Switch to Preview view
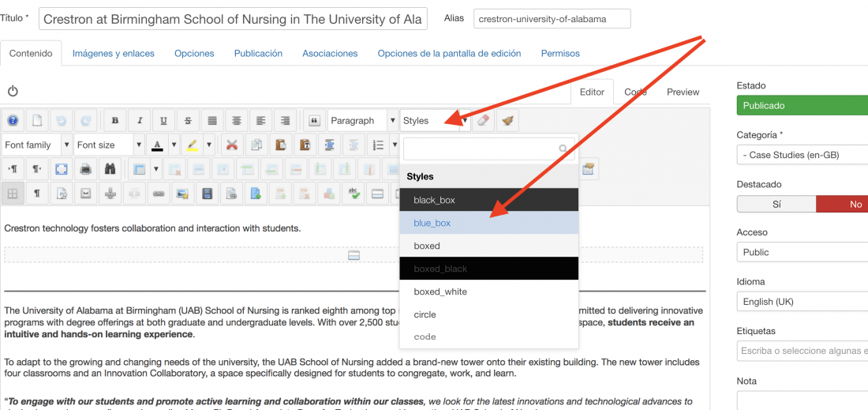 pyautogui.click(x=683, y=92)
